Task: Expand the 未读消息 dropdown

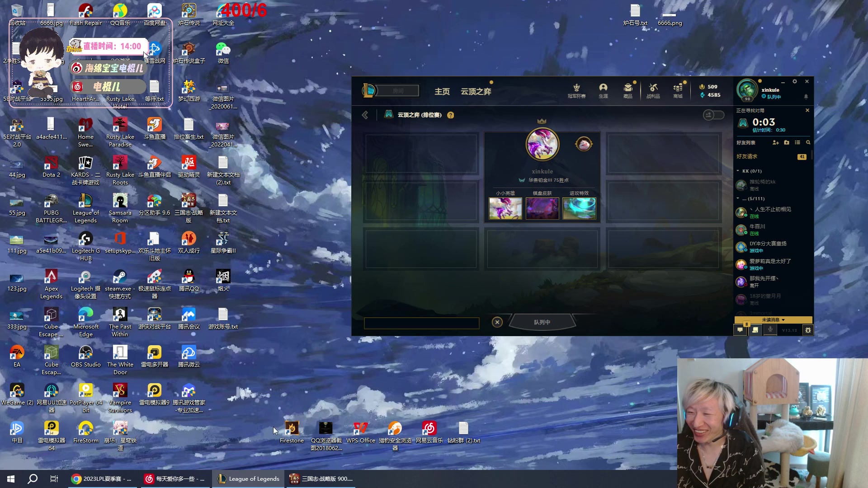Action: point(774,319)
